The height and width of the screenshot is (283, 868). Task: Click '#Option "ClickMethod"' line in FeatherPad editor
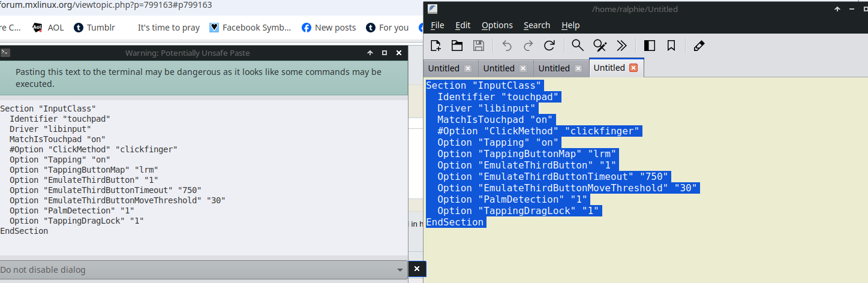coord(539,131)
